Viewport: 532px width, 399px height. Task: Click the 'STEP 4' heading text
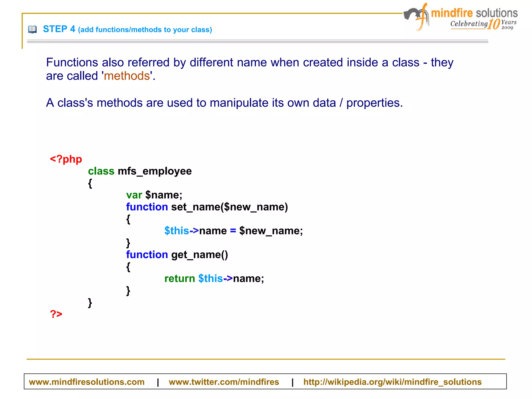[59, 29]
